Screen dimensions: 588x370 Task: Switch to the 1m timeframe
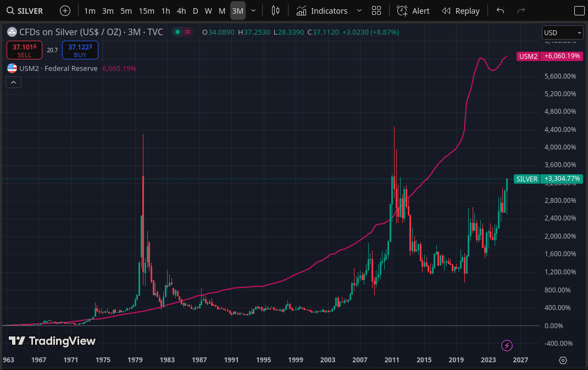click(90, 11)
